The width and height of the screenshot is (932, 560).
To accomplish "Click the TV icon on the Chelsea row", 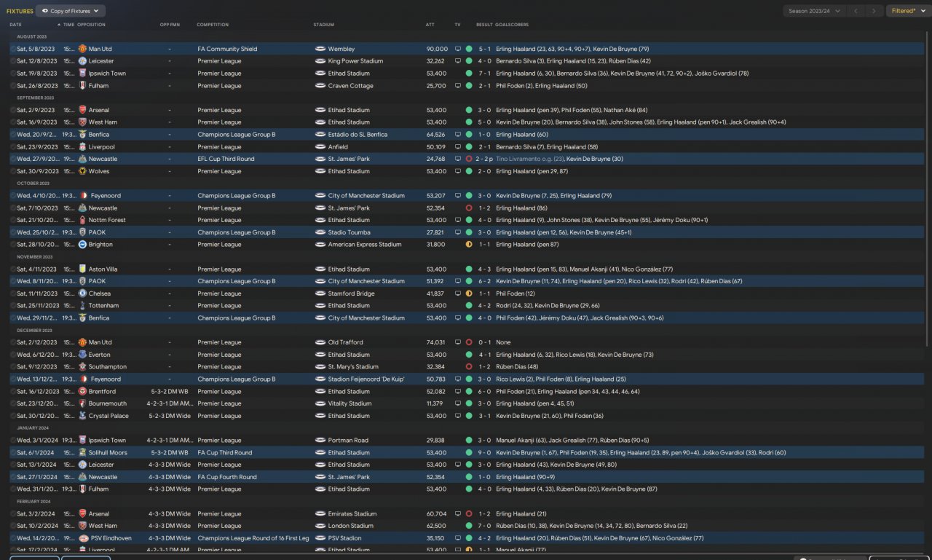I will (458, 293).
